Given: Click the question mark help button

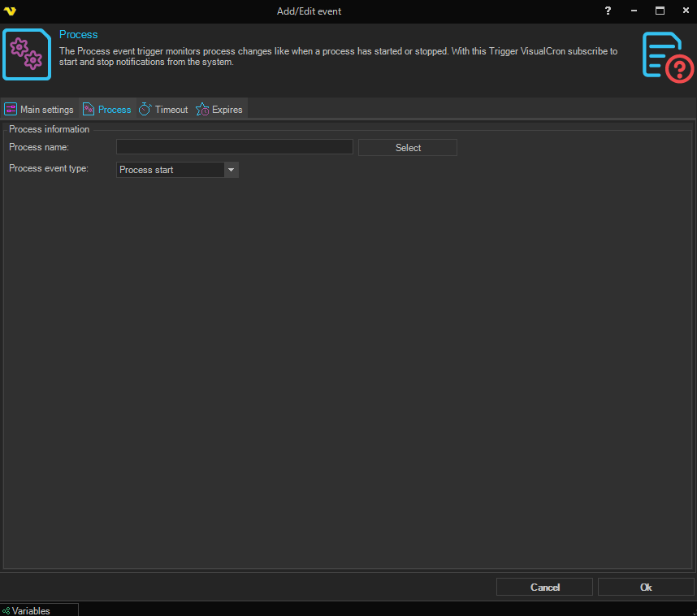Looking at the screenshot, I should (608, 11).
